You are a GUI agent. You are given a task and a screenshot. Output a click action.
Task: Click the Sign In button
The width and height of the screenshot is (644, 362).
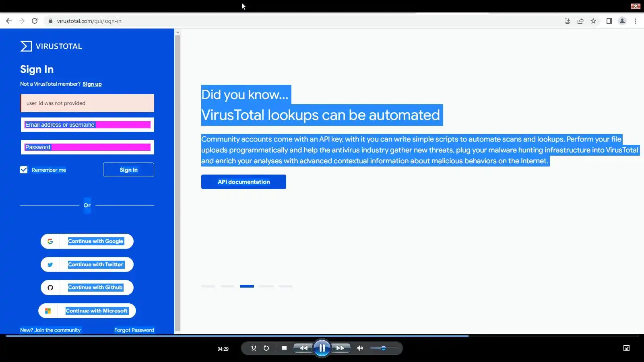(x=128, y=170)
